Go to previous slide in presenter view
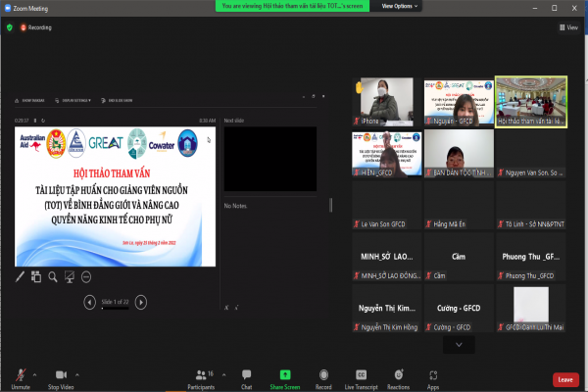The height and width of the screenshot is (392, 588). pos(91,303)
